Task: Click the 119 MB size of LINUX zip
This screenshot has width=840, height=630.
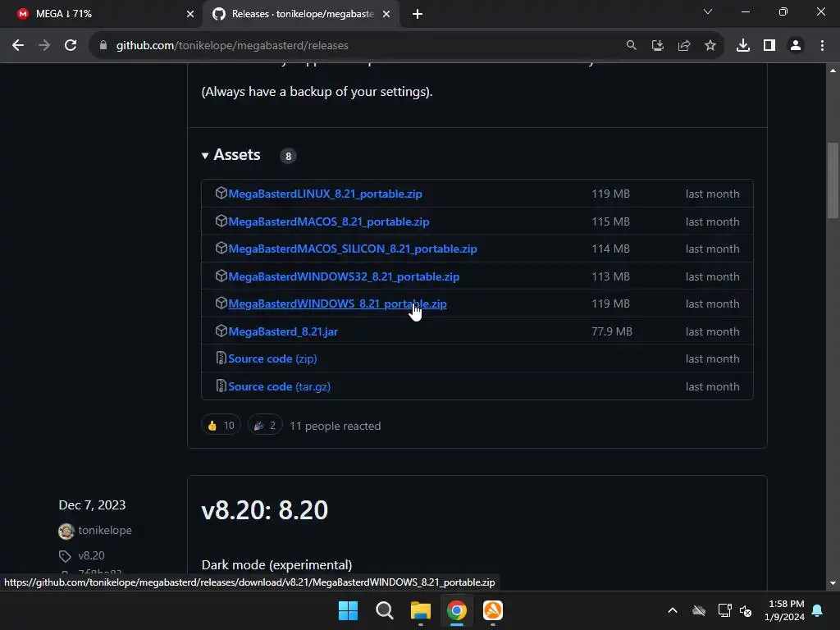Action: pyautogui.click(x=610, y=194)
